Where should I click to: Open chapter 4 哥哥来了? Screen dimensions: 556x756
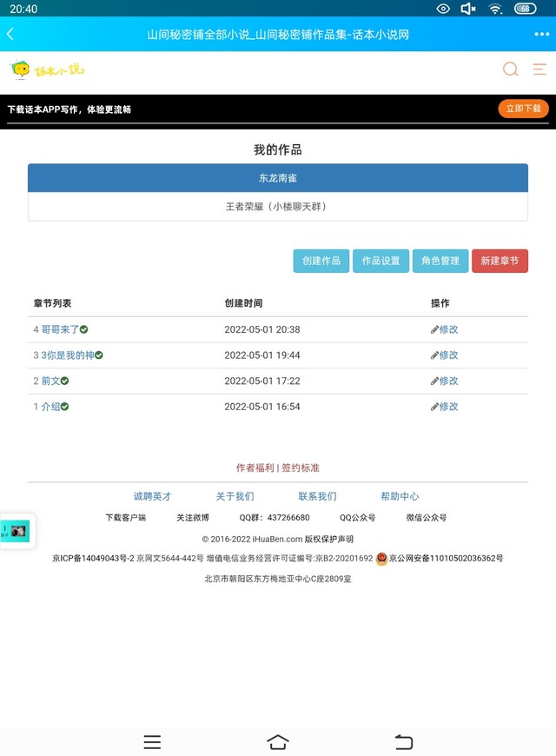tap(60, 330)
